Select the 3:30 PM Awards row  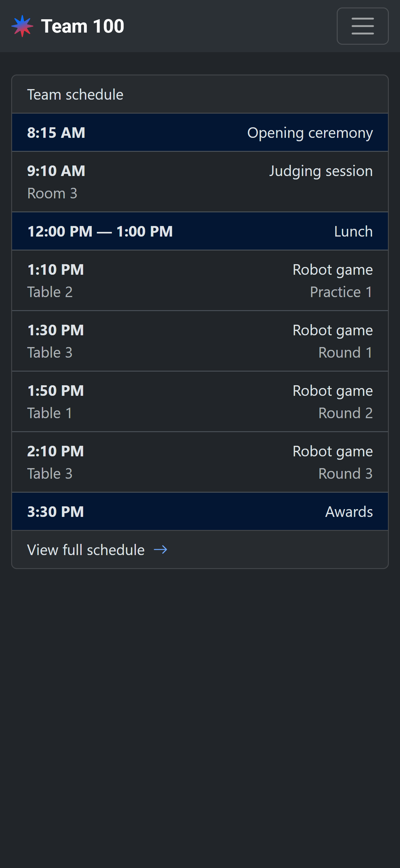pyautogui.click(x=200, y=512)
